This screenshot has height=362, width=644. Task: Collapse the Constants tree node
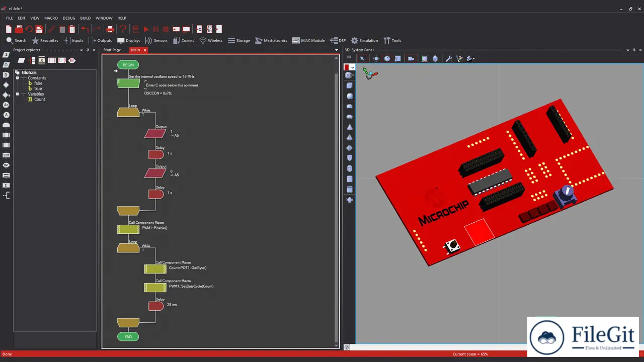tap(17, 78)
